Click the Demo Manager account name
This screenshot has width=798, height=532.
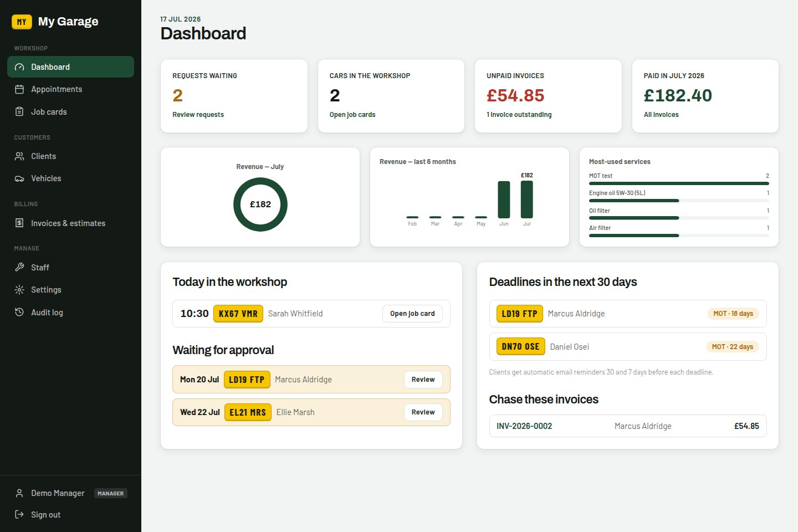pos(58,493)
